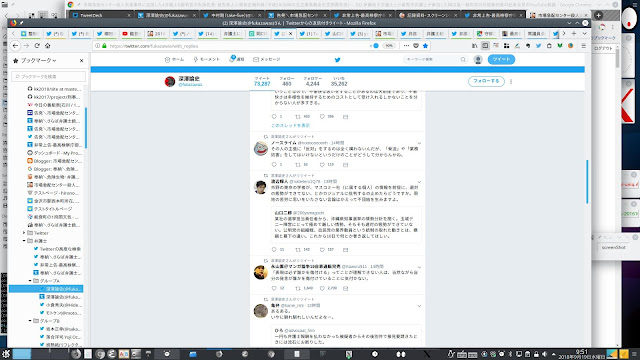Image resolution: width=640 pixels, height=360 pixels.
Task: Open KDE application launcher in taskbar
Action: click(6, 354)
